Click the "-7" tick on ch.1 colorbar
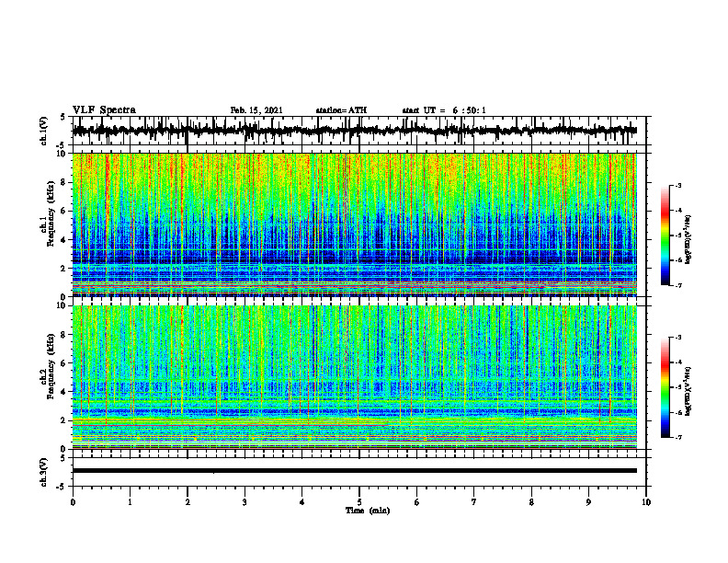The height and width of the screenshot is (563, 728). (x=677, y=285)
